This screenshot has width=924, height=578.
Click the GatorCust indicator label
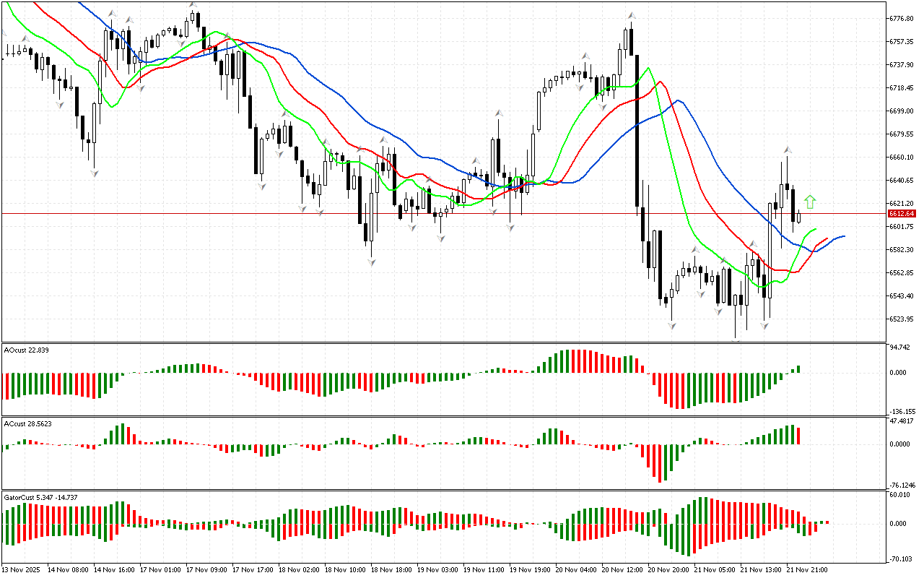click(x=41, y=497)
